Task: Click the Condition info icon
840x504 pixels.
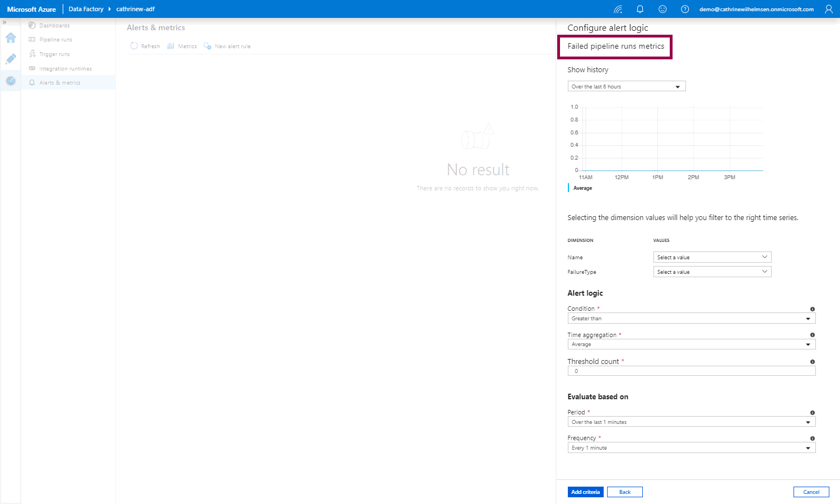Action: [x=812, y=309]
